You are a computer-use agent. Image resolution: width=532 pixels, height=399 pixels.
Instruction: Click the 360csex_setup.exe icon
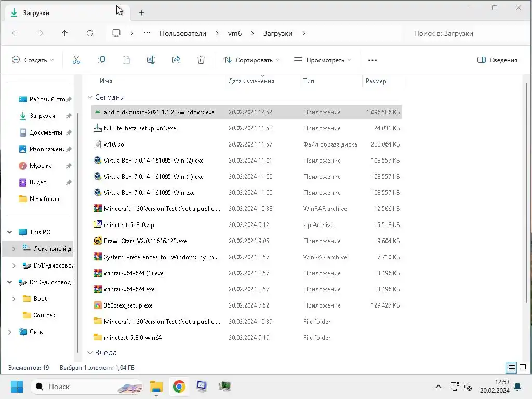pos(97,305)
